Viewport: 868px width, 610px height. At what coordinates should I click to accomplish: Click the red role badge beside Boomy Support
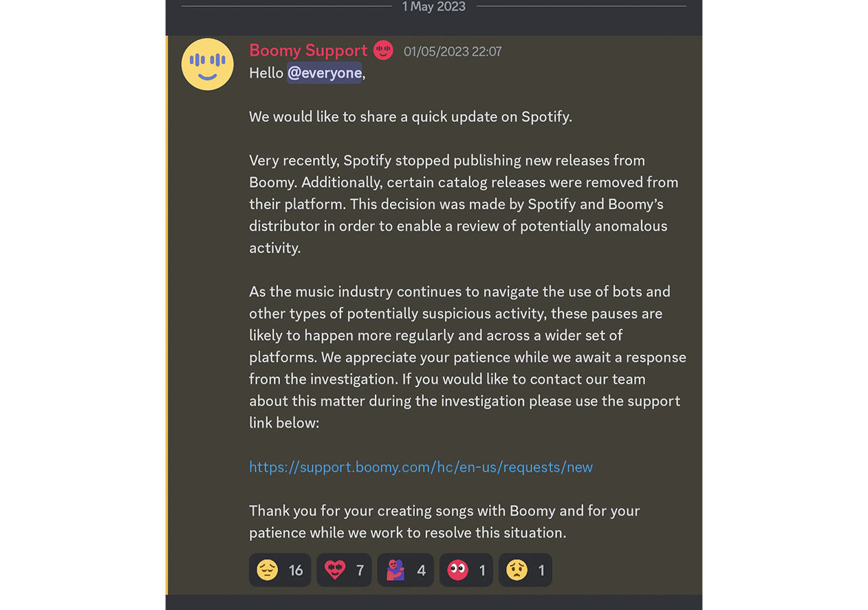(383, 50)
